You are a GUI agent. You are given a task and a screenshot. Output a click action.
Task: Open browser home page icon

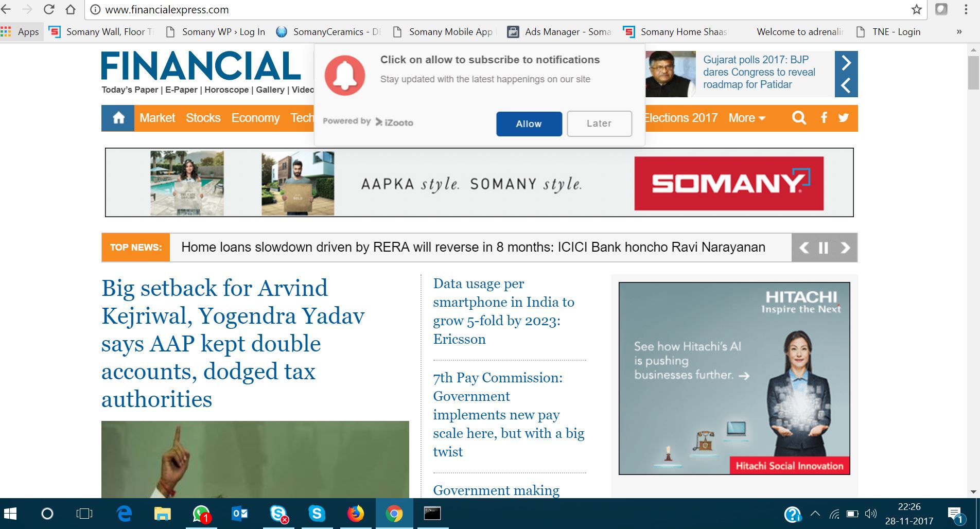pos(71,9)
